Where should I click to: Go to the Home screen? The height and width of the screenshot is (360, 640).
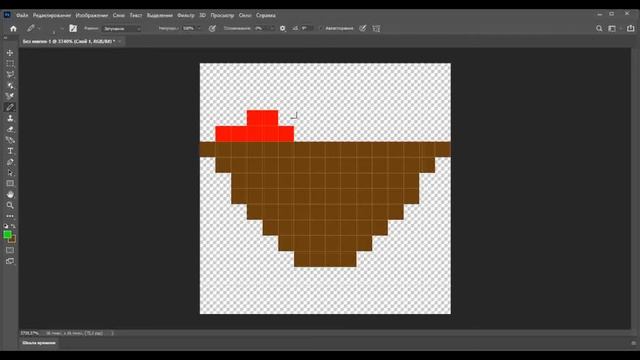(x=13, y=29)
